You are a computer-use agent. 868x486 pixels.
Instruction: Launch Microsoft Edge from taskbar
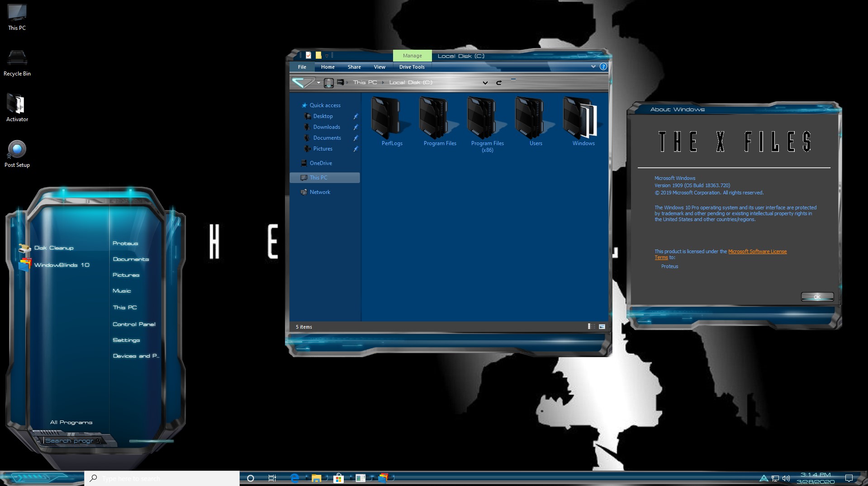[x=294, y=478]
